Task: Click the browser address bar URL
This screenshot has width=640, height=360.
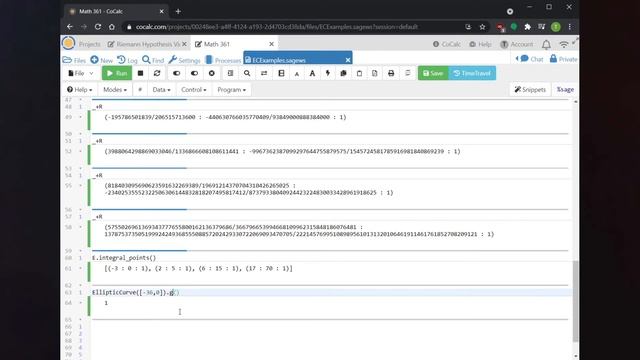Action: click(276, 27)
